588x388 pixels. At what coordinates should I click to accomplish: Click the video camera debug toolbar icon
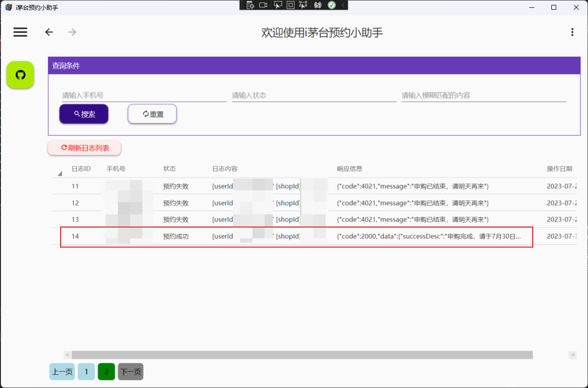coord(263,5)
